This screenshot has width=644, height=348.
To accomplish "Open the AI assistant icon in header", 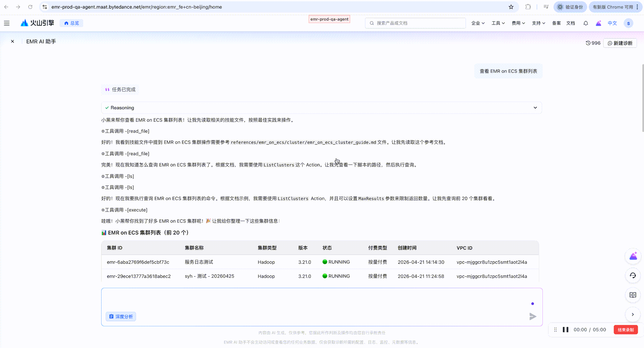I will tap(598, 23).
